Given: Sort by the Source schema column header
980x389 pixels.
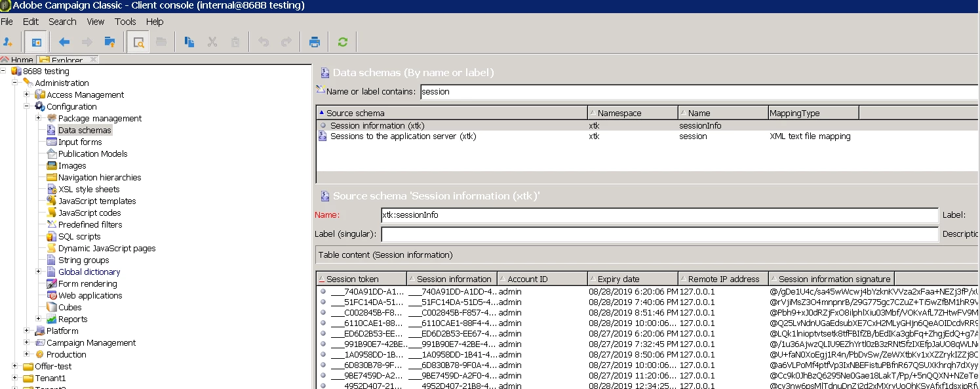Looking at the screenshot, I should click(x=452, y=113).
